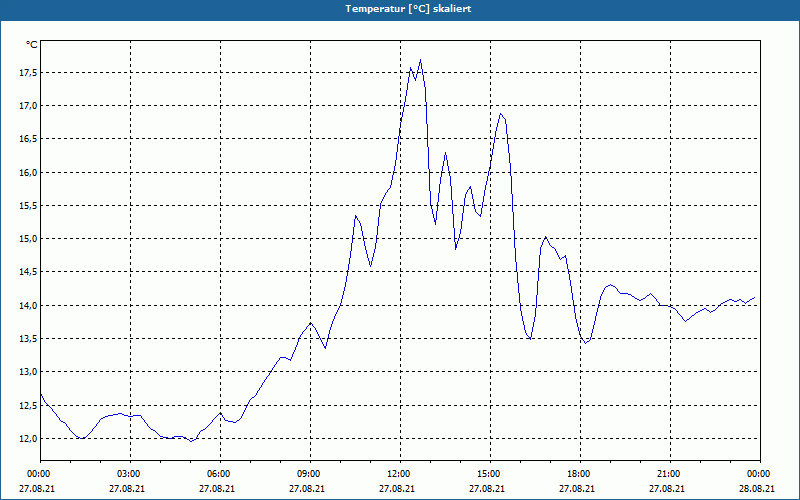Click the 18:00 time label
The height and width of the screenshot is (500, 800).
click(581, 474)
